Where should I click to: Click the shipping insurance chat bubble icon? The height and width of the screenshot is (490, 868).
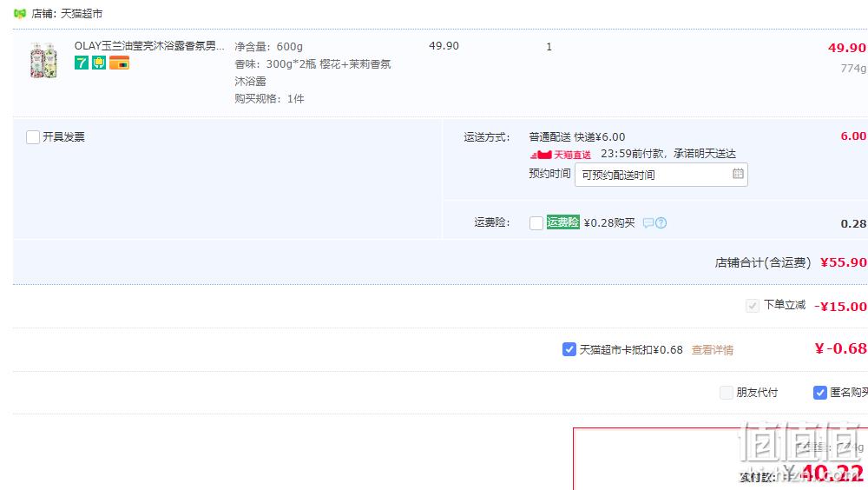[x=648, y=222]
